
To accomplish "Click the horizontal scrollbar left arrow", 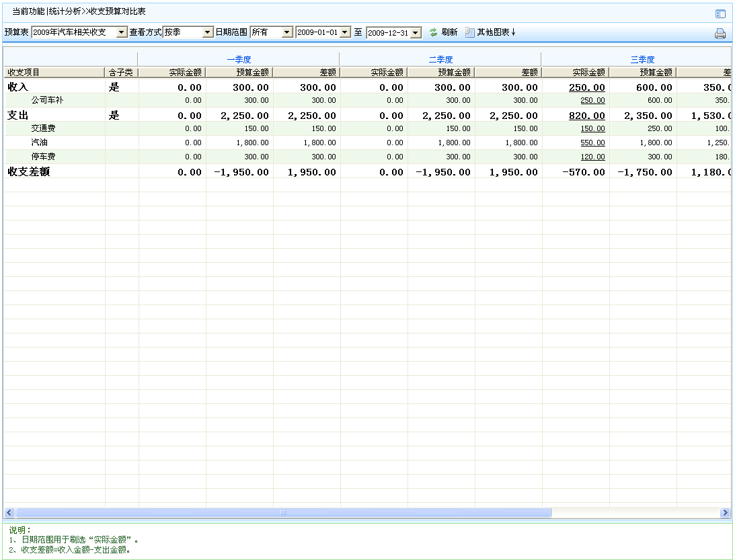I will pyautogui.click(x=9, y=513).
